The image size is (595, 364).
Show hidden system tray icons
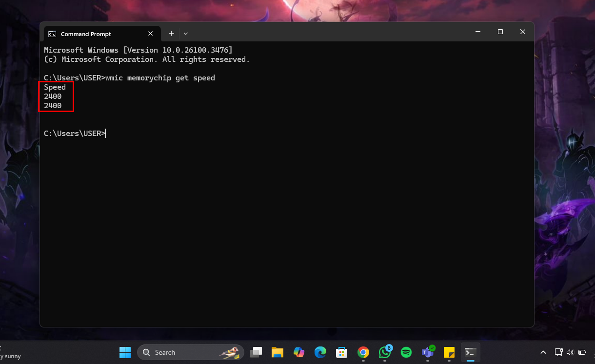tap(543, 352)
